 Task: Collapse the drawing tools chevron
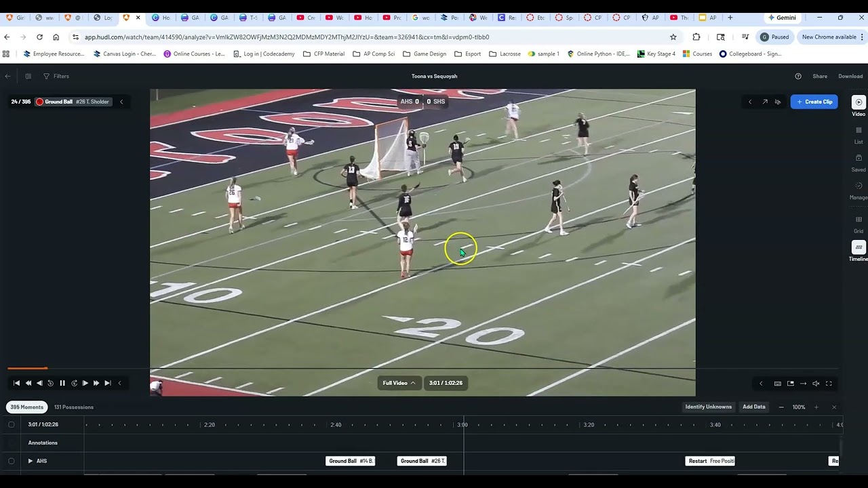point(750,102)
